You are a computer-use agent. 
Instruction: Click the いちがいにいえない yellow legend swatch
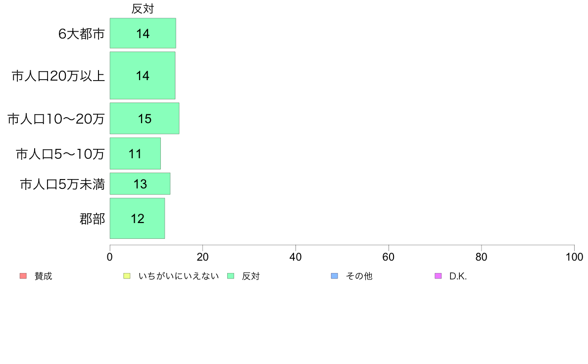(127, 276)
